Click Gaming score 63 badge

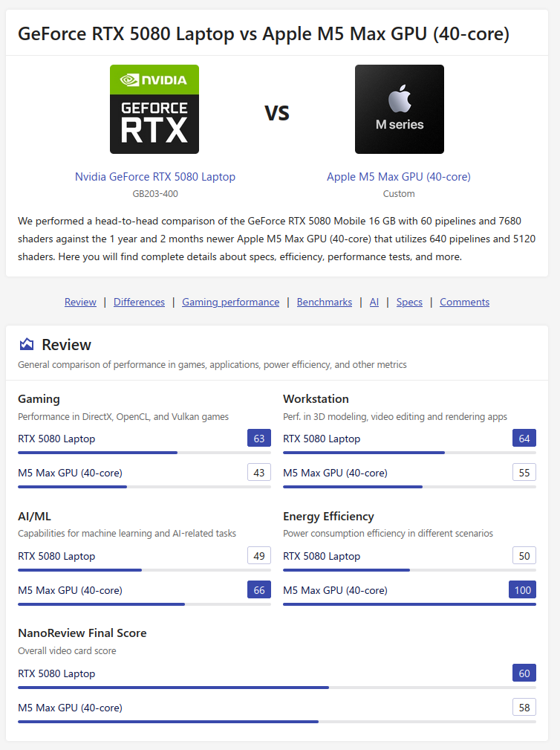(259, 438)
